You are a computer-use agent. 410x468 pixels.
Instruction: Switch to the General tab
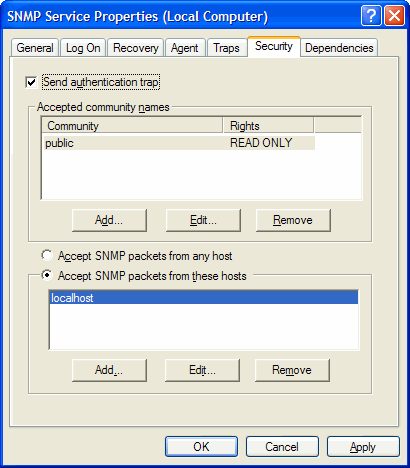(35, 48)
